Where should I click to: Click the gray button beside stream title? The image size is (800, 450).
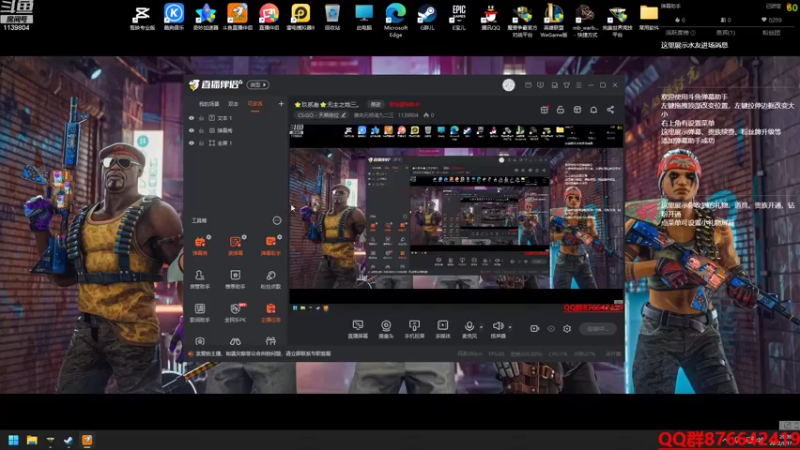pos(376,104)
